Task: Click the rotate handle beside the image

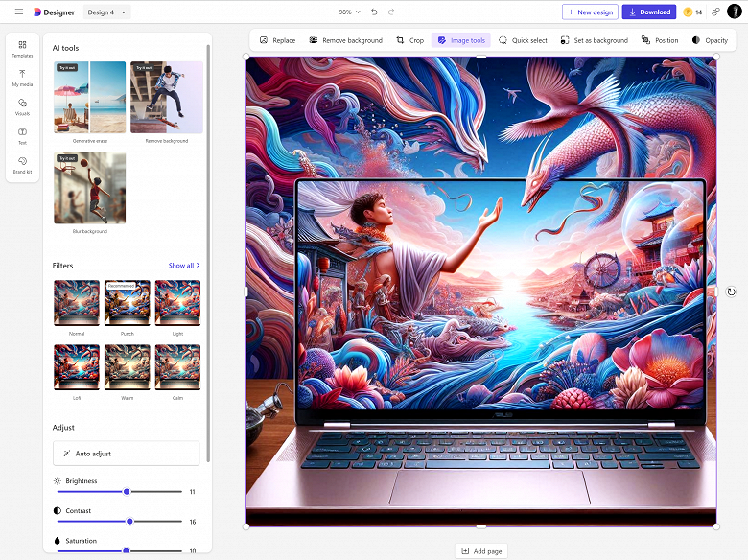Action: click(732, 292)
